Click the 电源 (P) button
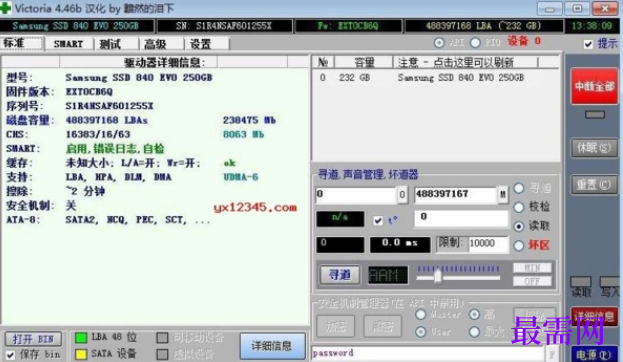The height and width of the screenshot is (362, 623). [x=594, y=355]
